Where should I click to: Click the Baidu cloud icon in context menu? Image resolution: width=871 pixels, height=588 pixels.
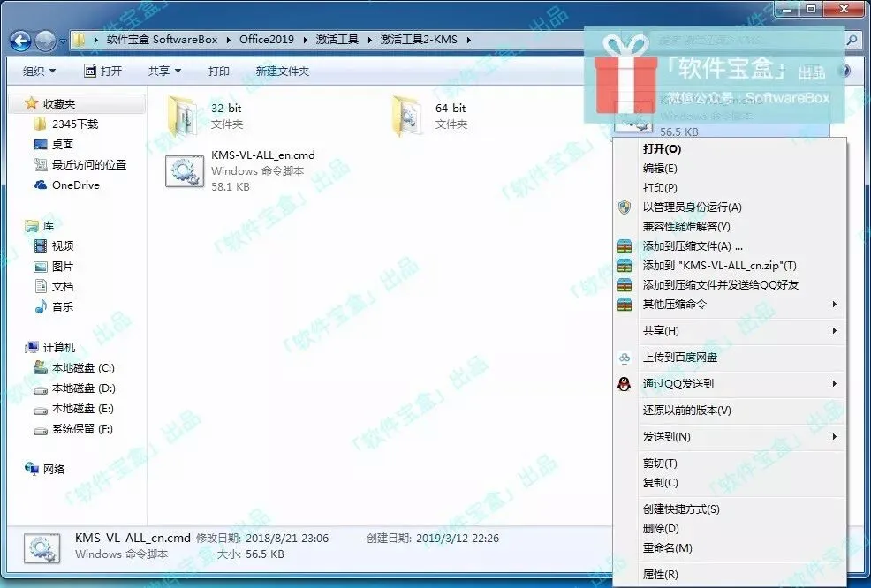pos(625,358)
